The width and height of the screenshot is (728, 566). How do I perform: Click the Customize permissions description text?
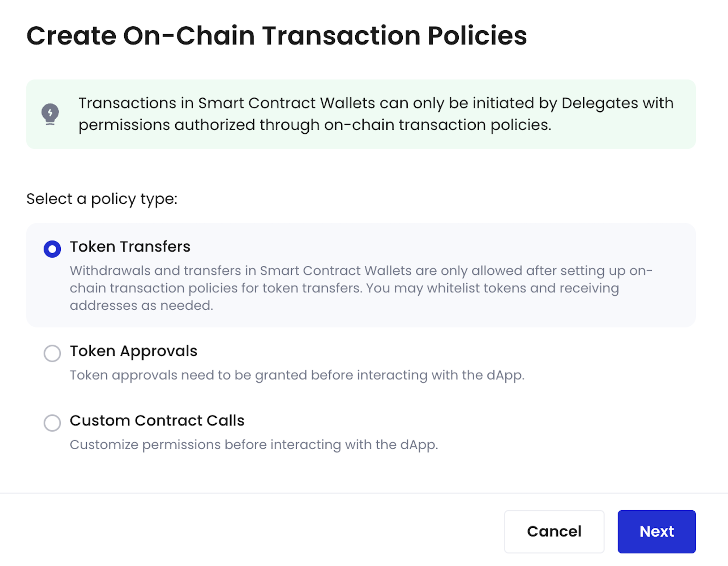coord(254,445)
